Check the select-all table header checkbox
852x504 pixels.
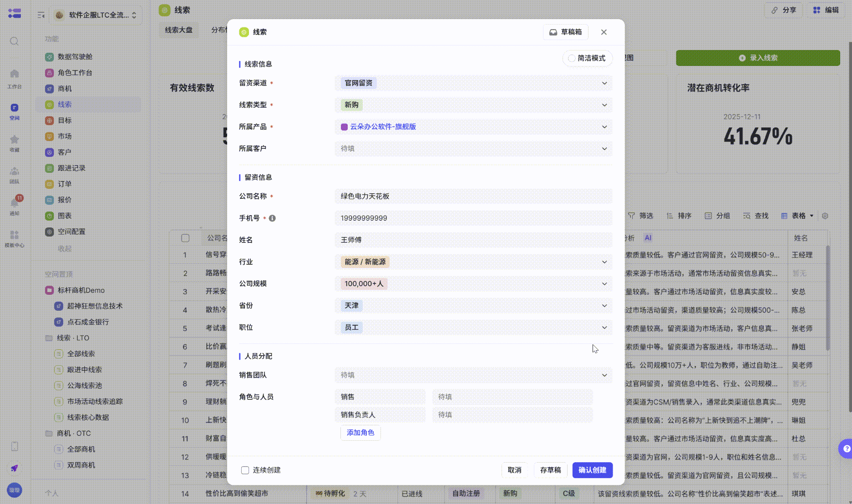(x=185, y=238)
